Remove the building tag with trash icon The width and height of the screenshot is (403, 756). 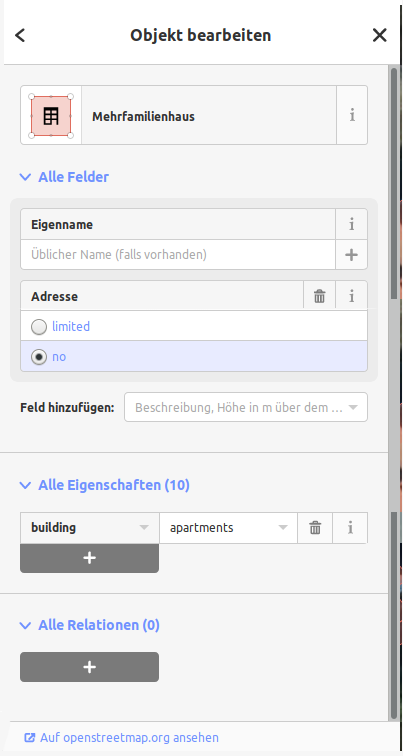(x=315, y=528)
